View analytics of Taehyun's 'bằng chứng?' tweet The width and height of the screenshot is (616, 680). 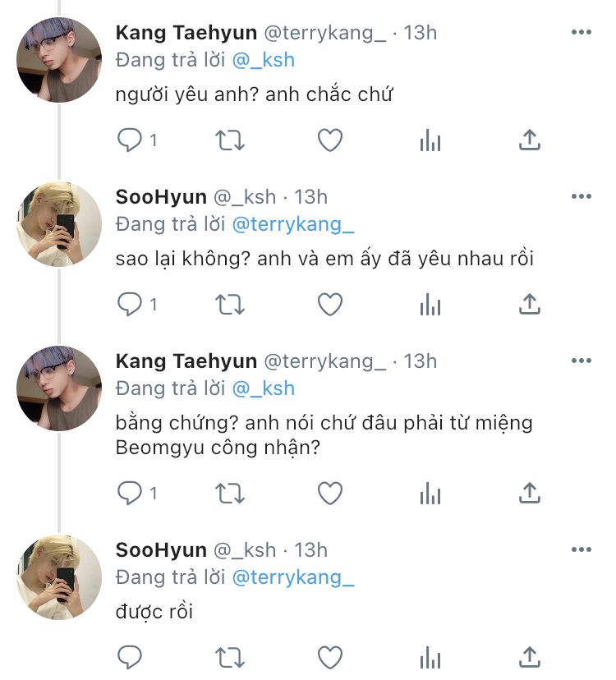(430, 494)
